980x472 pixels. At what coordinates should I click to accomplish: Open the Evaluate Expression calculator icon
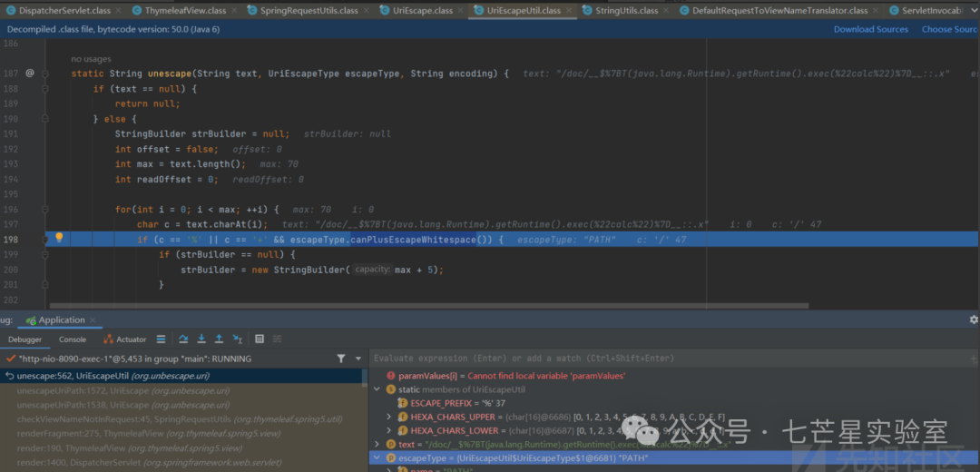[x=260, y=339]
